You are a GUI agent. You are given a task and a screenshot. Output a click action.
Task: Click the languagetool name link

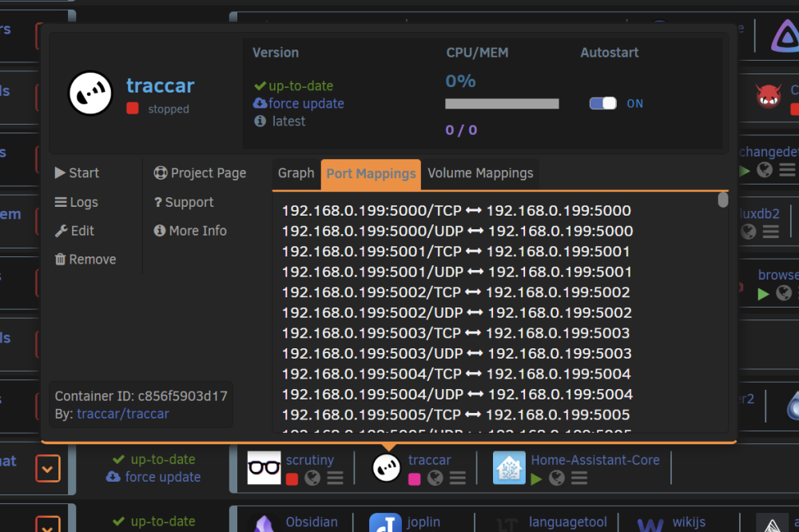(x=567, y=522)
